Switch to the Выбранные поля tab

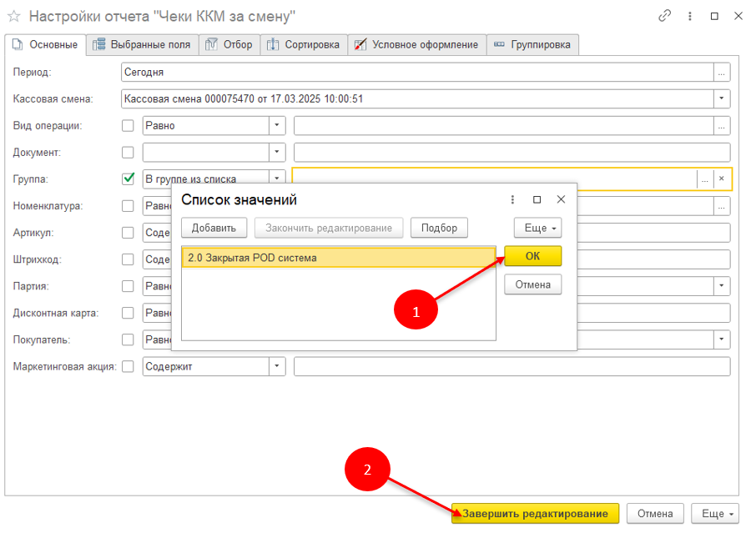pos(142,45)
